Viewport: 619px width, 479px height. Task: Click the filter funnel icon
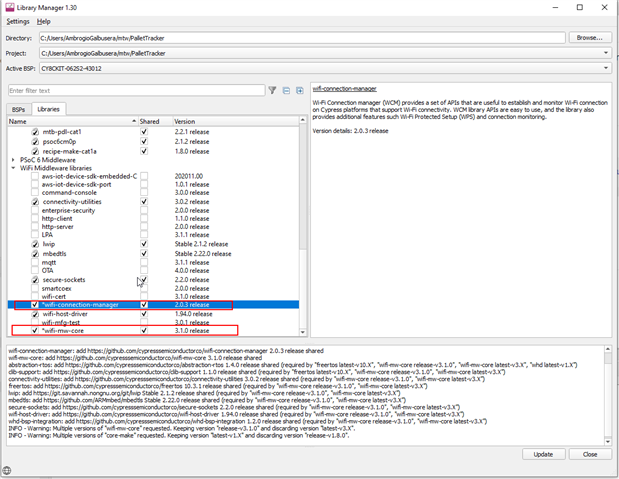tap(272, 90)
